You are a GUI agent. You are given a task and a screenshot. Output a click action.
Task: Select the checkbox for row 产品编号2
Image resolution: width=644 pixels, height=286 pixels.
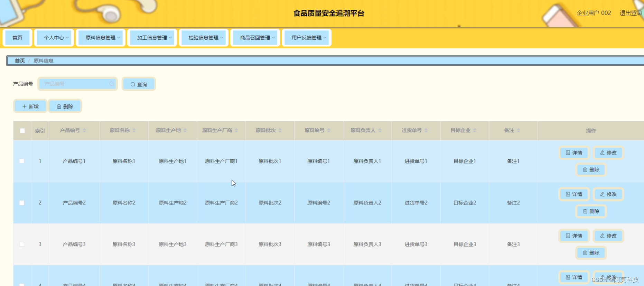point(22,203)
